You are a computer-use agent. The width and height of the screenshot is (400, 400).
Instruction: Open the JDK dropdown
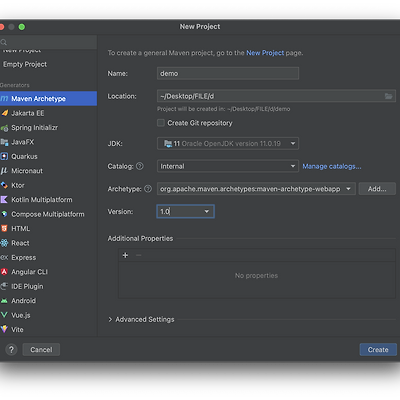pyautogui.click(x=228, y=144)
